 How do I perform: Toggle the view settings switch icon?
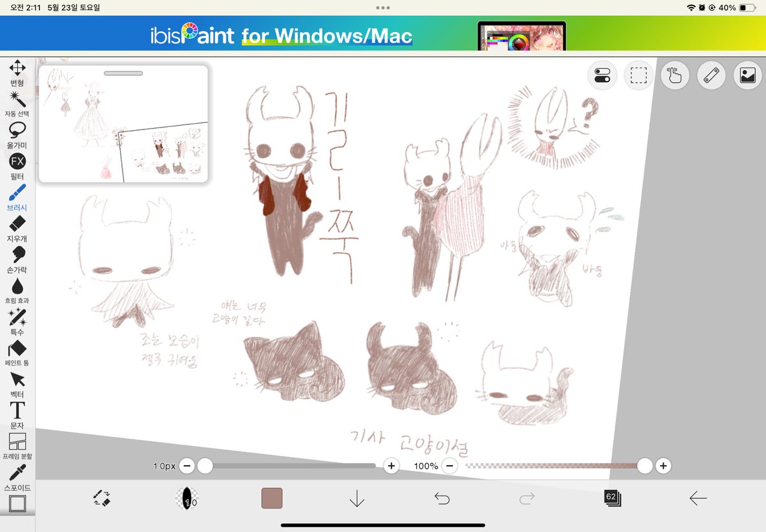pos(602,77)
